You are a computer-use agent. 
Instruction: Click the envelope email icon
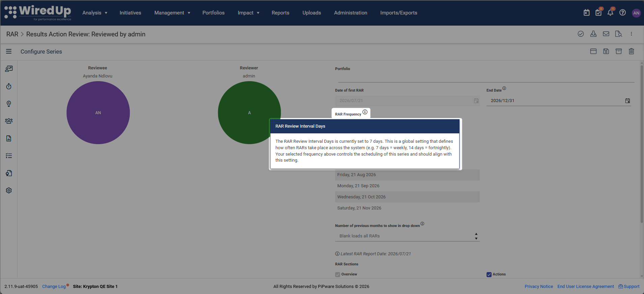[x=606, y=34]
